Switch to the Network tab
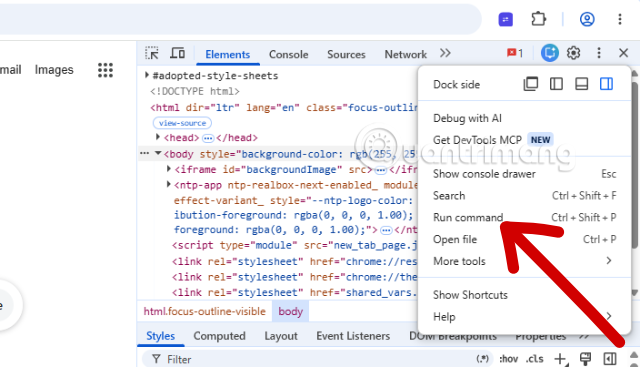Screen dimensions: 640x367 tap(405, 54)
